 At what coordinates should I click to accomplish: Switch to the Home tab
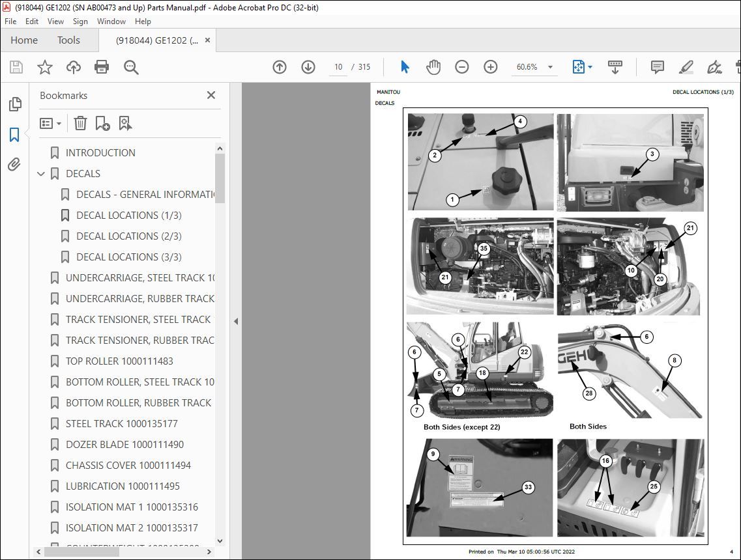click(x=24, y=40)
